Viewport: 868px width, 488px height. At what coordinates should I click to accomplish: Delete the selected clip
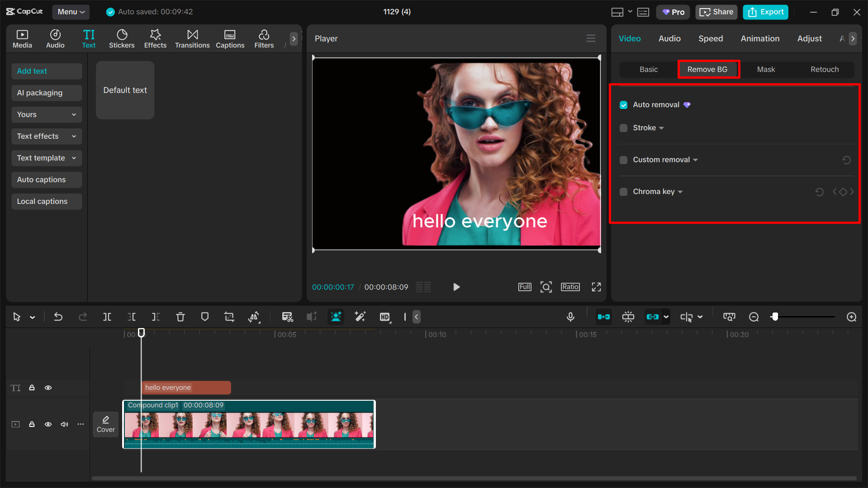[180, 317]
